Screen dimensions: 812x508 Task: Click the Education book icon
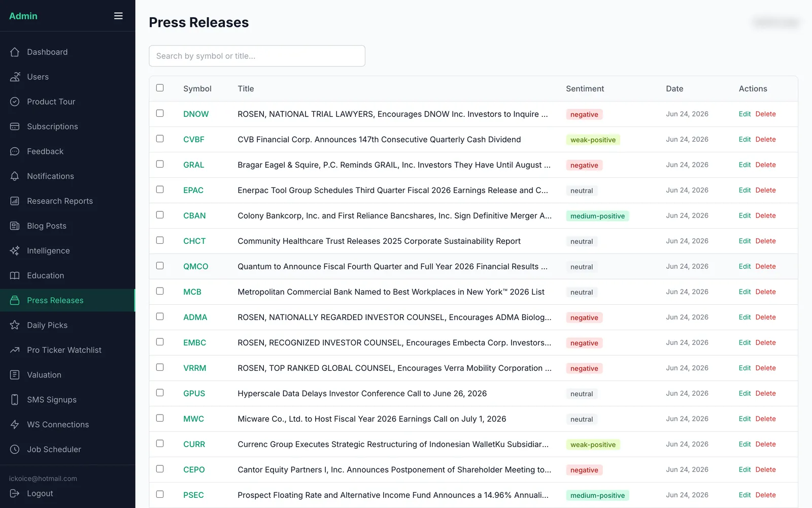[15, 275]
